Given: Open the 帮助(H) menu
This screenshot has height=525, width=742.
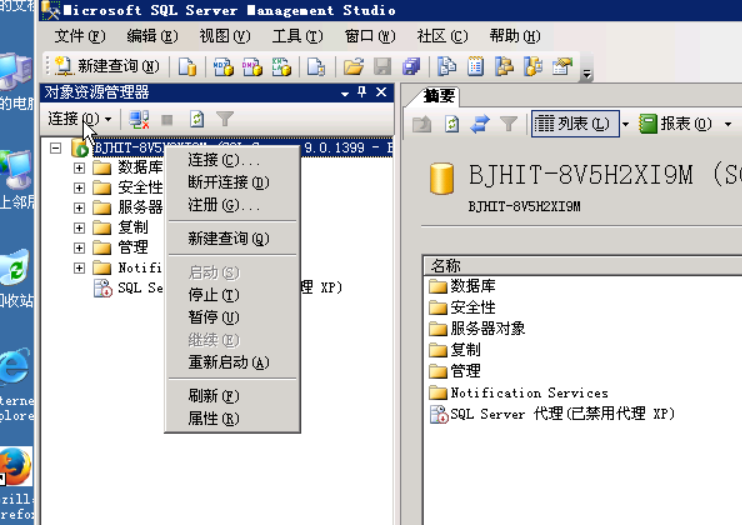Looking at the screenshot, I should pyautogui.click(x=514, y=36).
